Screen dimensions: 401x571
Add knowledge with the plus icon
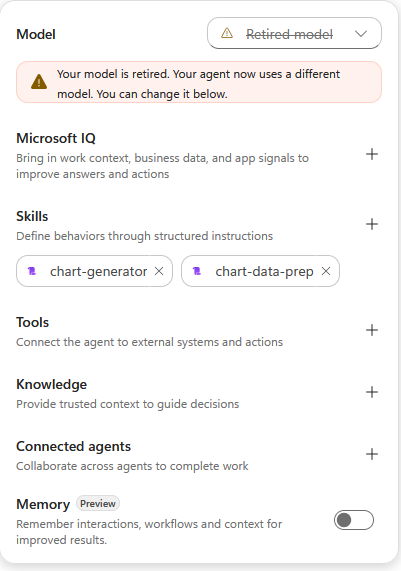coord(371,392)
